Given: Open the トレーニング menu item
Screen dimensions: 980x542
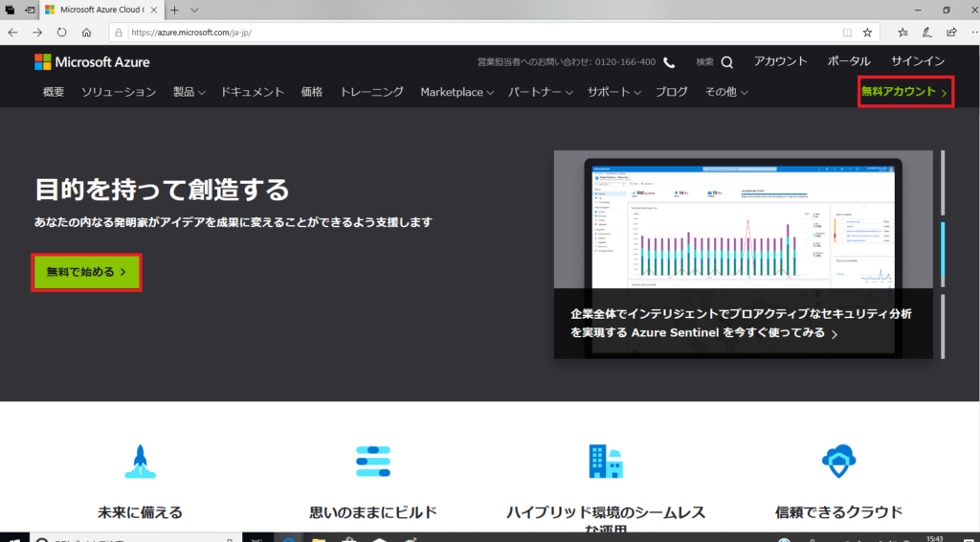Looking at the screenshot, I should (x=372, y=92).
